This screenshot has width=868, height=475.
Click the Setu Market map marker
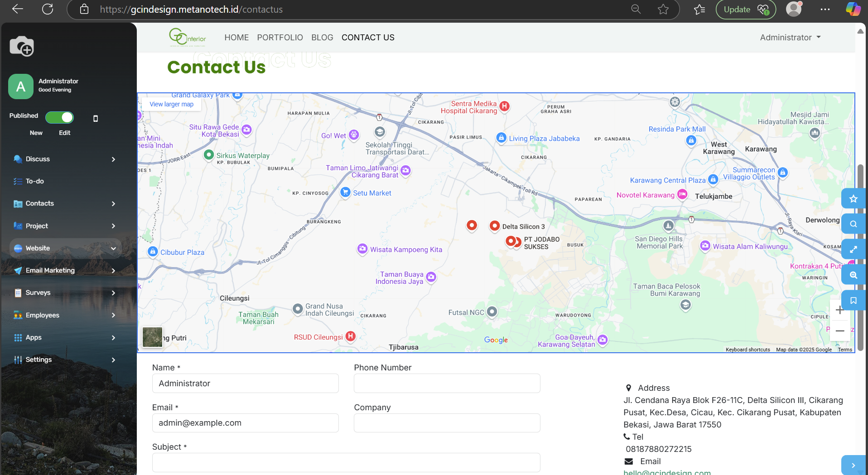coord(345,192)
